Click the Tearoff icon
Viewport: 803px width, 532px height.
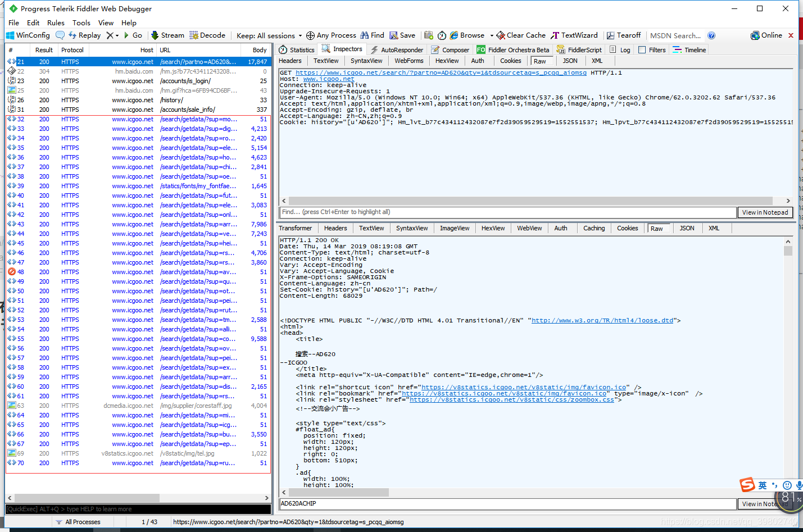click(x=610, y=35)
